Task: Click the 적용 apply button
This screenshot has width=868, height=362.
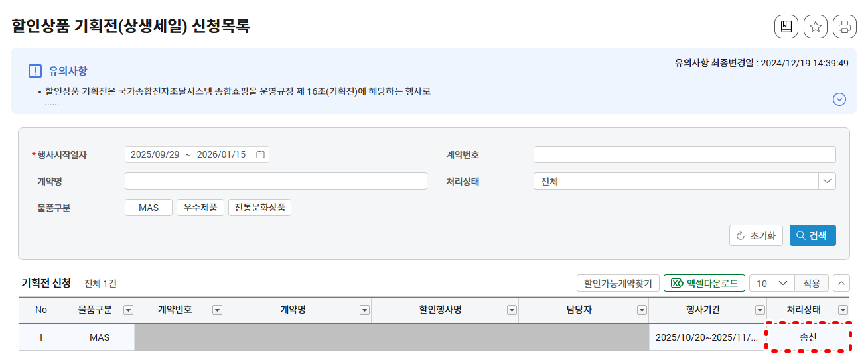Action: click(812, 283)
